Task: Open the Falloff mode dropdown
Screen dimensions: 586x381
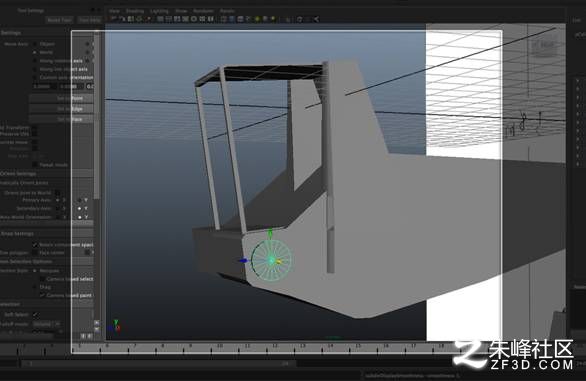Action: (x=46, y=324)
